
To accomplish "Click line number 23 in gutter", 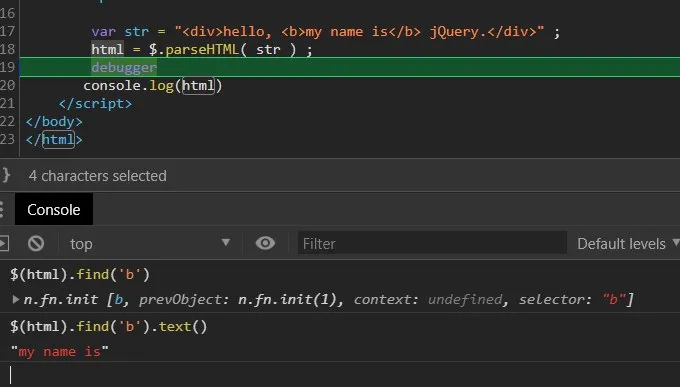I will (x=7, y=139).
